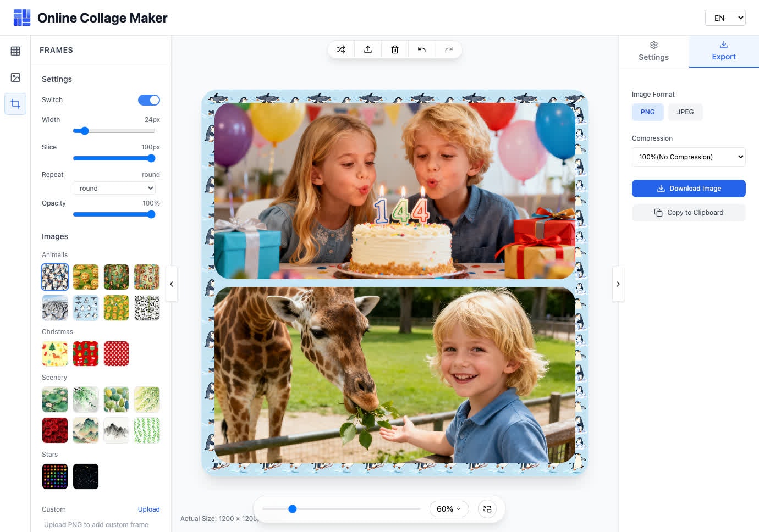759x532 pixels.
Task: Select the JPEG image format
Action: [x=685, y=112]
